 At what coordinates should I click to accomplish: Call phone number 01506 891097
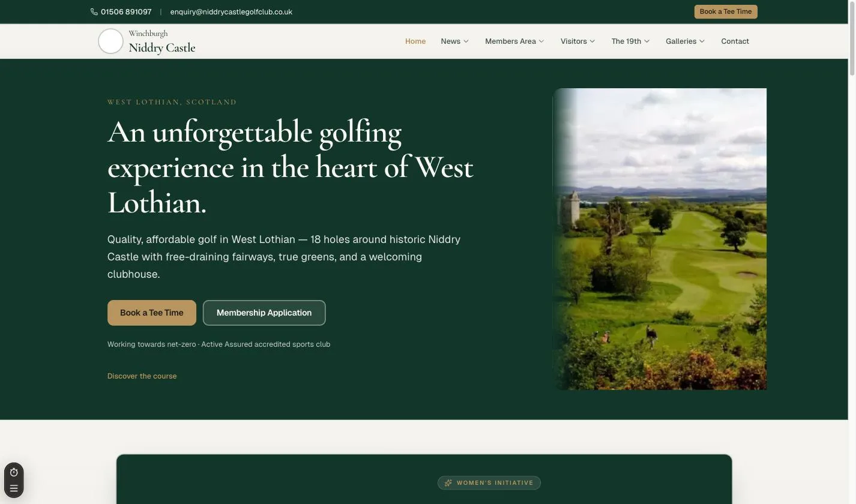tap(126, 12)
